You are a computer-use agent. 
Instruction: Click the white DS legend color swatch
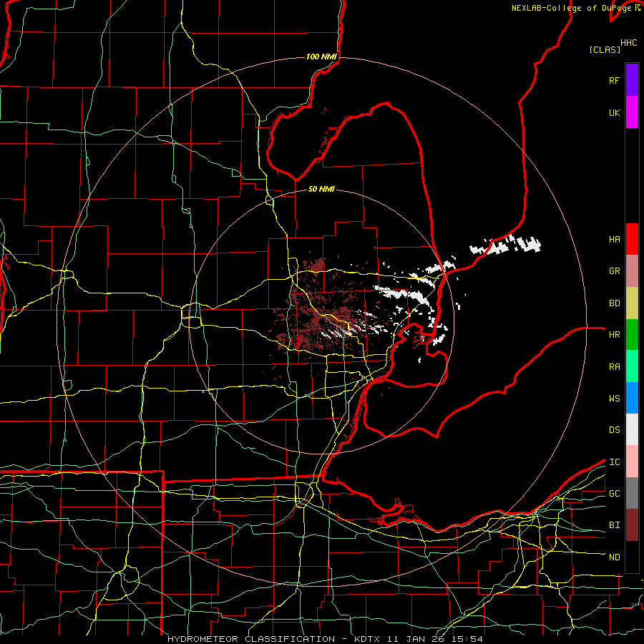pos(632,429)
